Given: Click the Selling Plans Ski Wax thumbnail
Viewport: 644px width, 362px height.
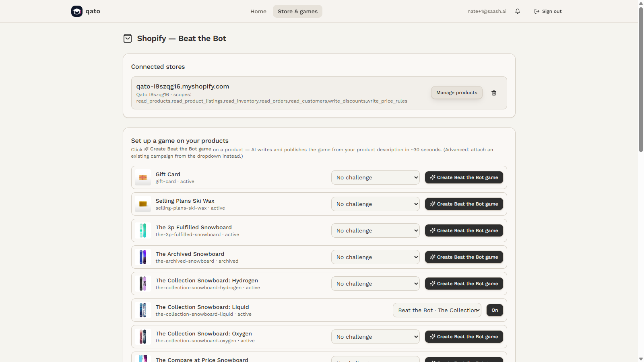Looking at the screenshot, I should [143, 204].
